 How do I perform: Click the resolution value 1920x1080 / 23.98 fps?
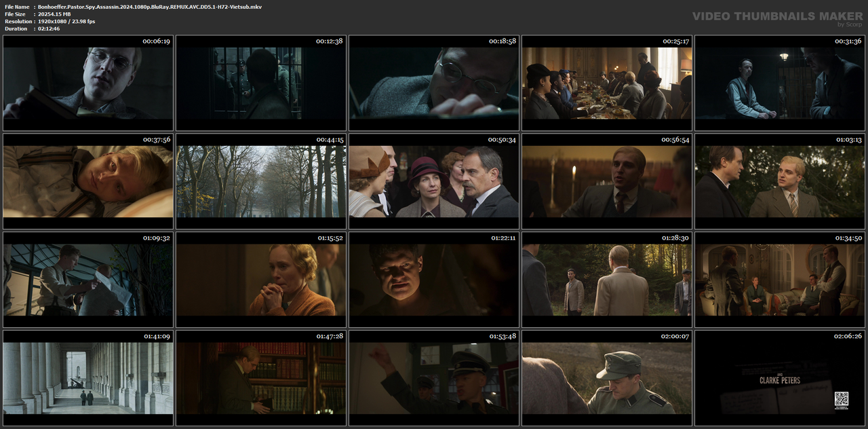pos(66,22)
